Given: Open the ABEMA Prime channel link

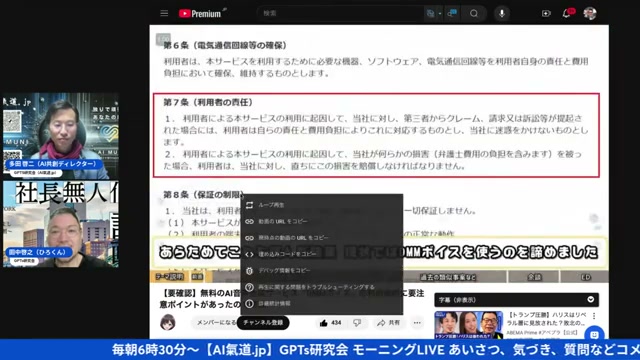Looking at the screenshot, I should 542,333.
